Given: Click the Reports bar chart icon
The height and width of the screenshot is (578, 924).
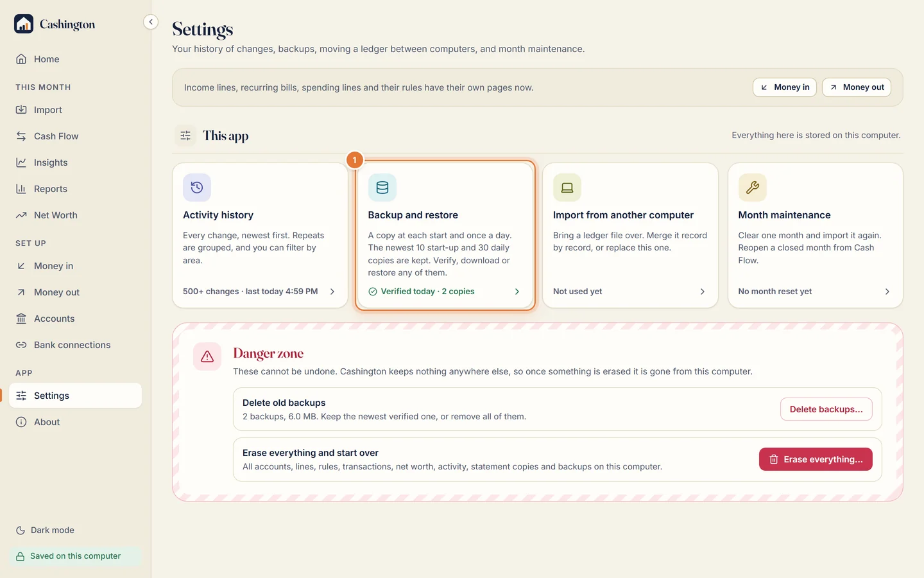Looking at the screenshot, I should coord(21,189).
